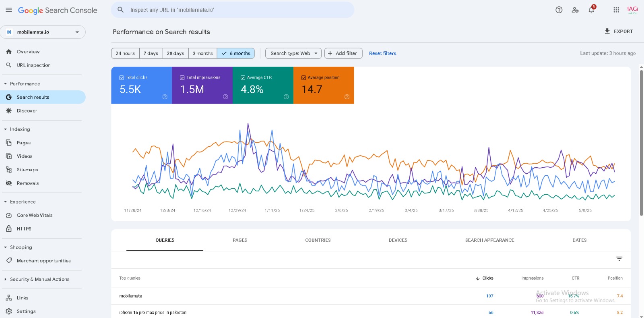Image resolution: width=644 pixels, height=318 pixels.
Task: Click the EXPORT button label
Action: coord(623,31)
